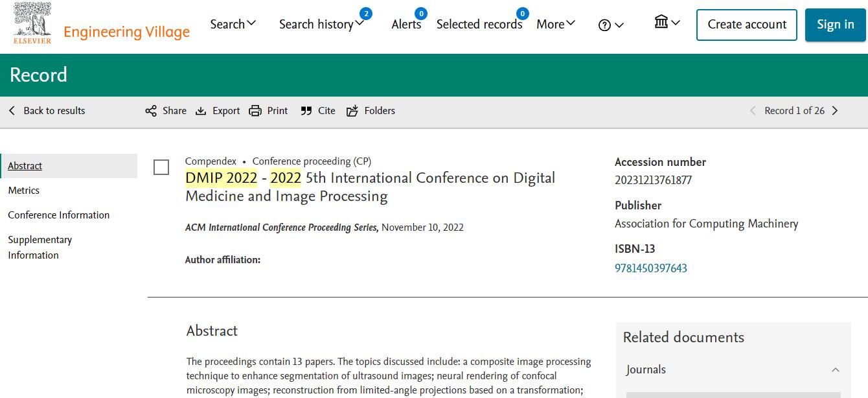
Task: Click the Related documents heading
Action: pos(683,337)
